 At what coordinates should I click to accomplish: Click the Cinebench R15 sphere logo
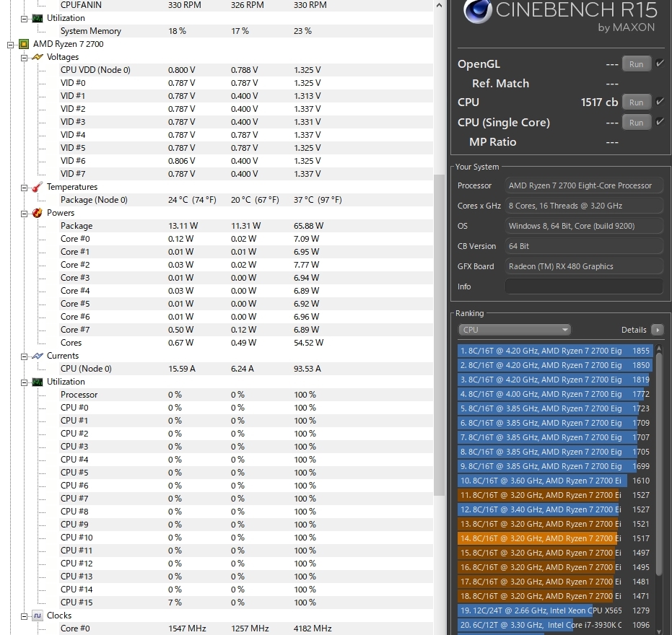pos(477,12)
